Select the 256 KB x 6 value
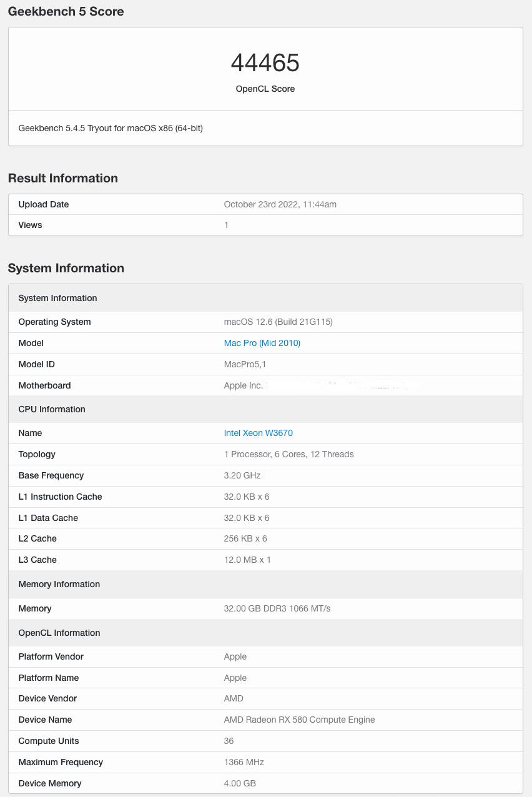Screen dimensions: 532x797 [245, 538]
